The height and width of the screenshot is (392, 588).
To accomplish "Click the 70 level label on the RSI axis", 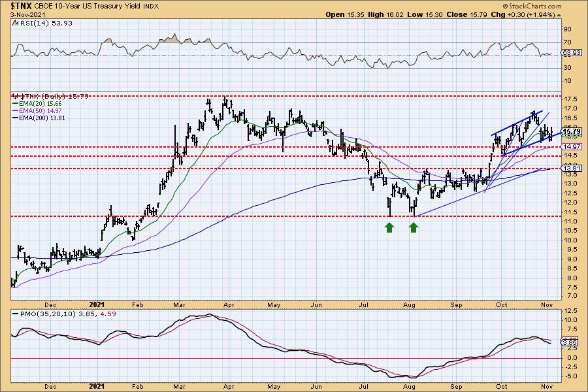I will (x=567, y=42).
